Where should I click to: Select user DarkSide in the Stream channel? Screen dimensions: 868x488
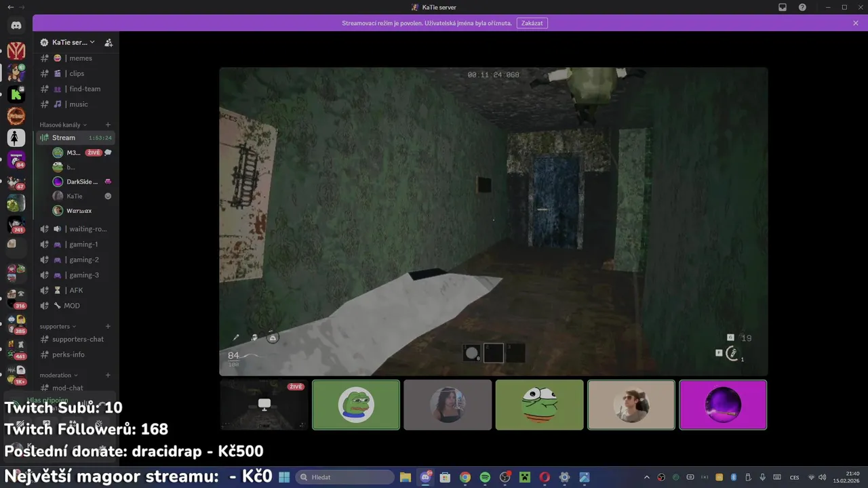[x=81, y=182]
